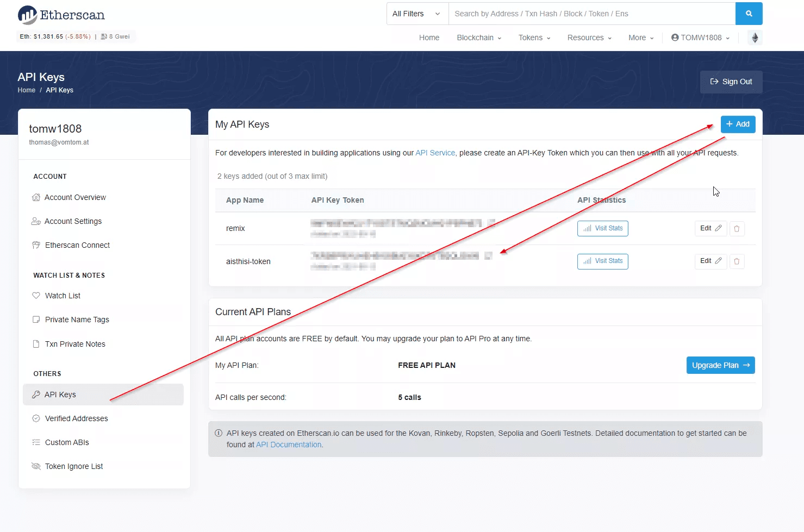Click the Eth price $1,381.65
804x532 pixels.
click(x=48, y=36)
